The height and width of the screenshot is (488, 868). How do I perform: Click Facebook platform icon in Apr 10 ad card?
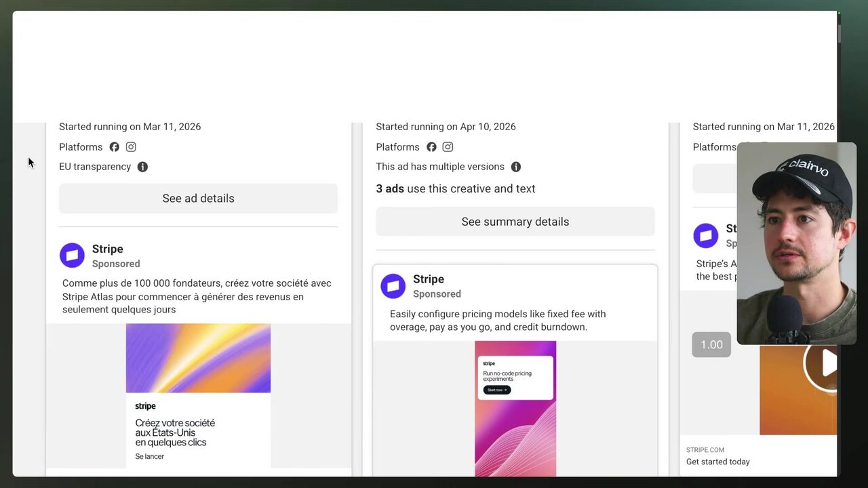point(431,147)
